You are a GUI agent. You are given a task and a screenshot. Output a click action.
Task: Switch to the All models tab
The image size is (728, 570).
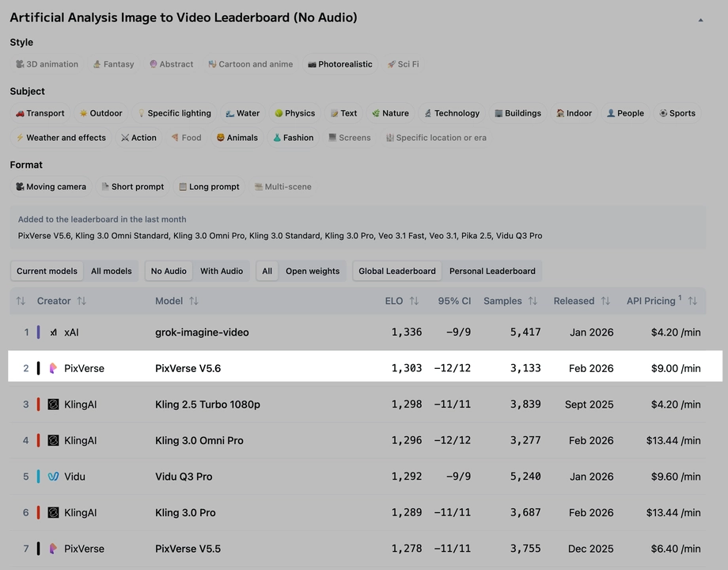[x=112, y=271]
